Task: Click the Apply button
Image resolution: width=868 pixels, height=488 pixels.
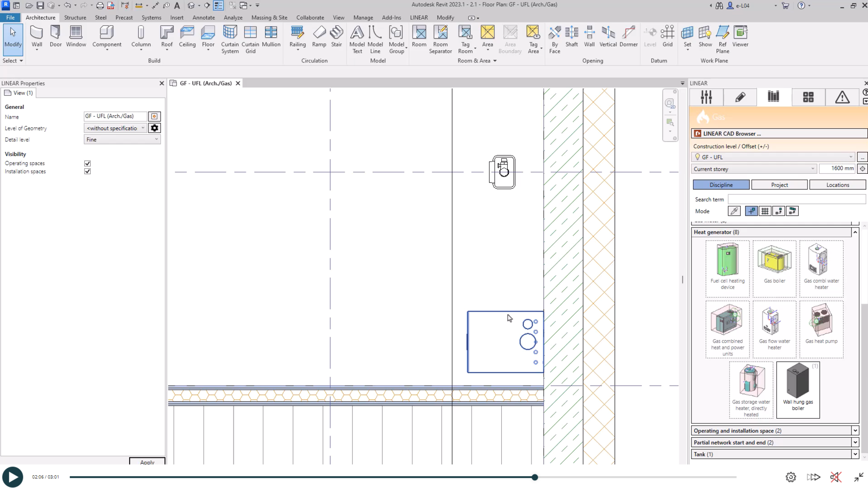Action: [147, 462]
